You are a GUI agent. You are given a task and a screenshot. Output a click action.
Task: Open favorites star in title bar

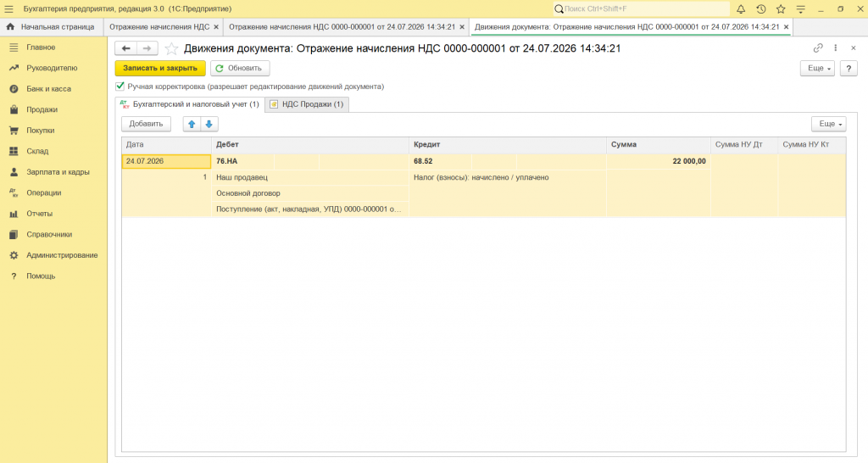click(781, 8)
